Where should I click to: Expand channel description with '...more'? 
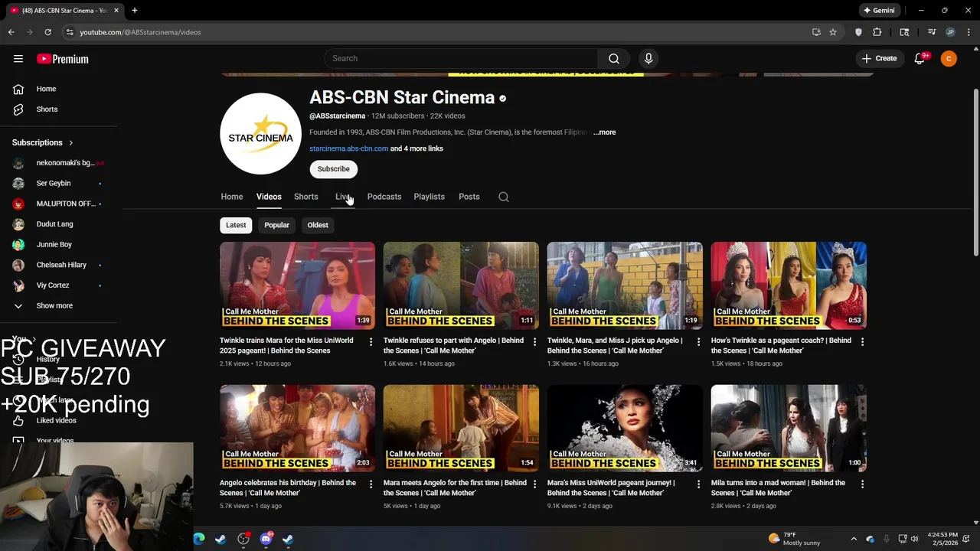coord(604,132)
